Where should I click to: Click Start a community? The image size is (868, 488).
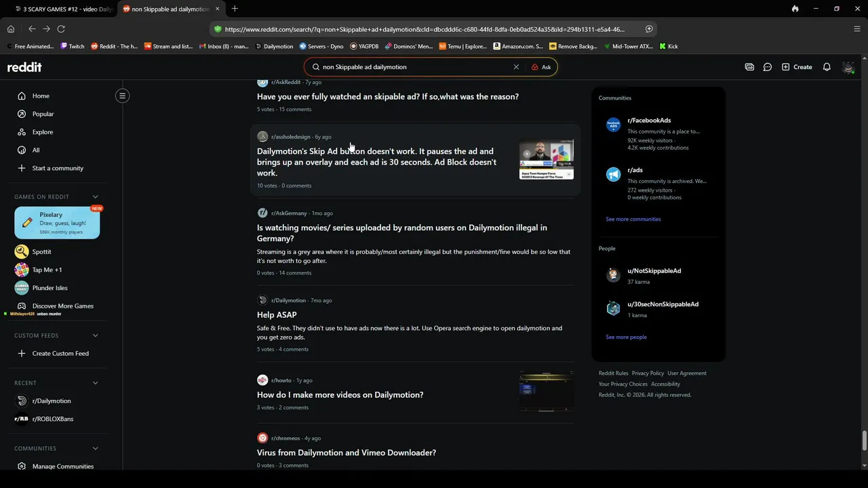(57, 168)
